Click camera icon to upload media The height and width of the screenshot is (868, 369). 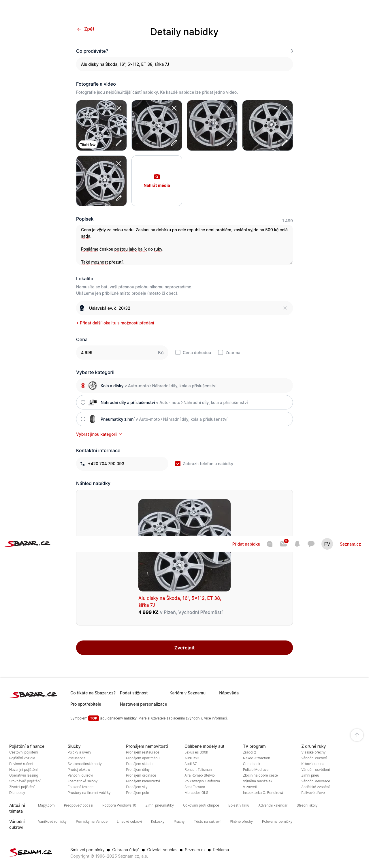click(x=157, y=176)
